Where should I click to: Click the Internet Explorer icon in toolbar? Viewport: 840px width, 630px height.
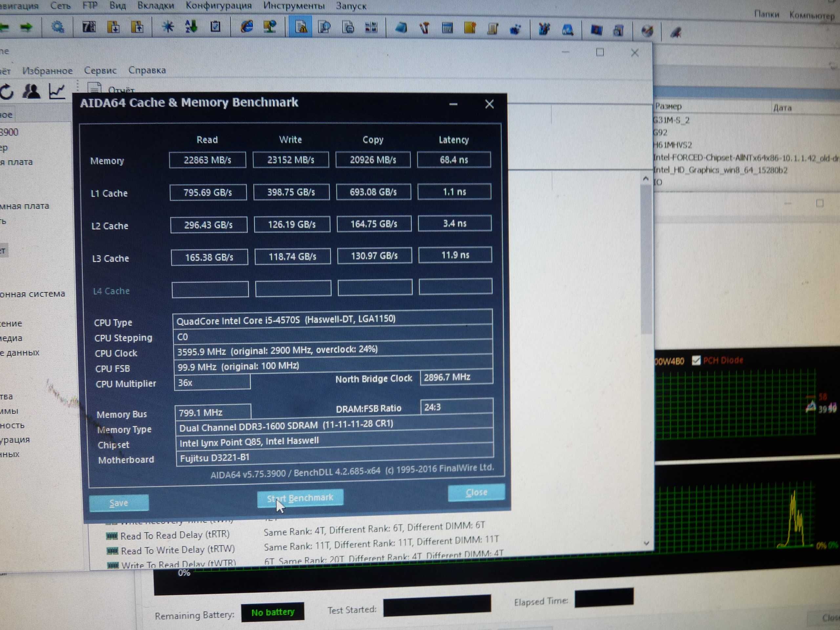[x=247, y=27]
